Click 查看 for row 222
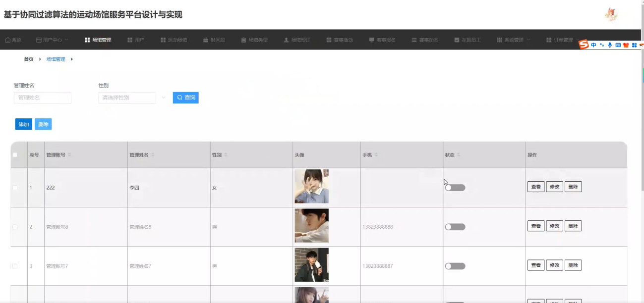The image size is (644, 303). pos(536,187)
